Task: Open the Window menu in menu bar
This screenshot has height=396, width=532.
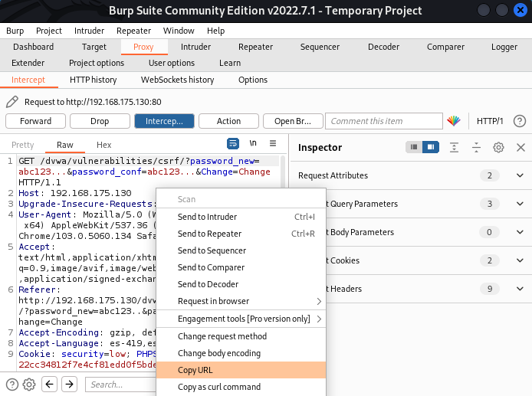Action: coord(179,31)
